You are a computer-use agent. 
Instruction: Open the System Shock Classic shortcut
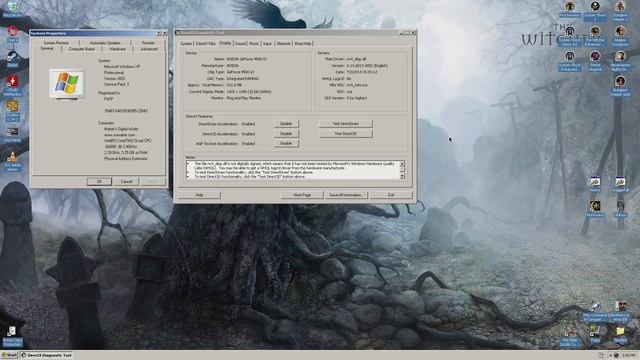[x=570, y=36]
